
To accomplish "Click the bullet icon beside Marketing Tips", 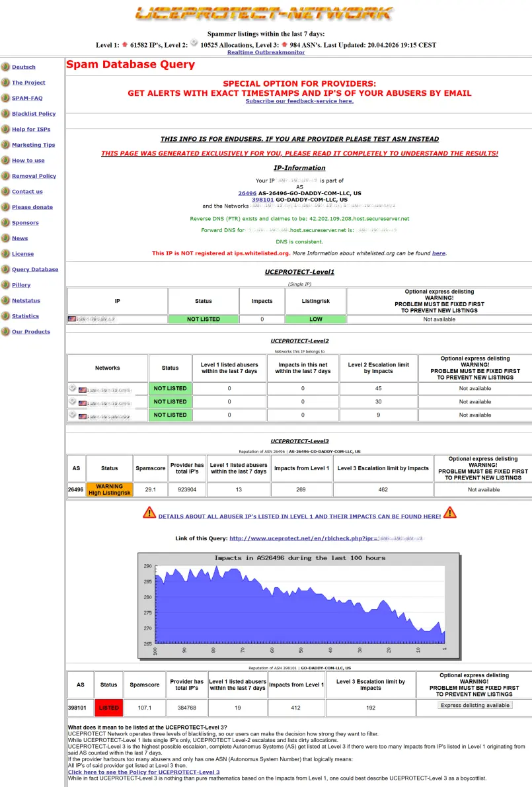I will click(5, 145).
